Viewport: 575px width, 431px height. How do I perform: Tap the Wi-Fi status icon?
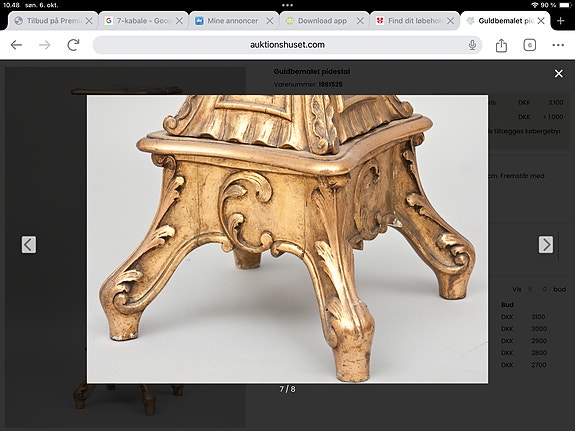click(x=534, y=5)
